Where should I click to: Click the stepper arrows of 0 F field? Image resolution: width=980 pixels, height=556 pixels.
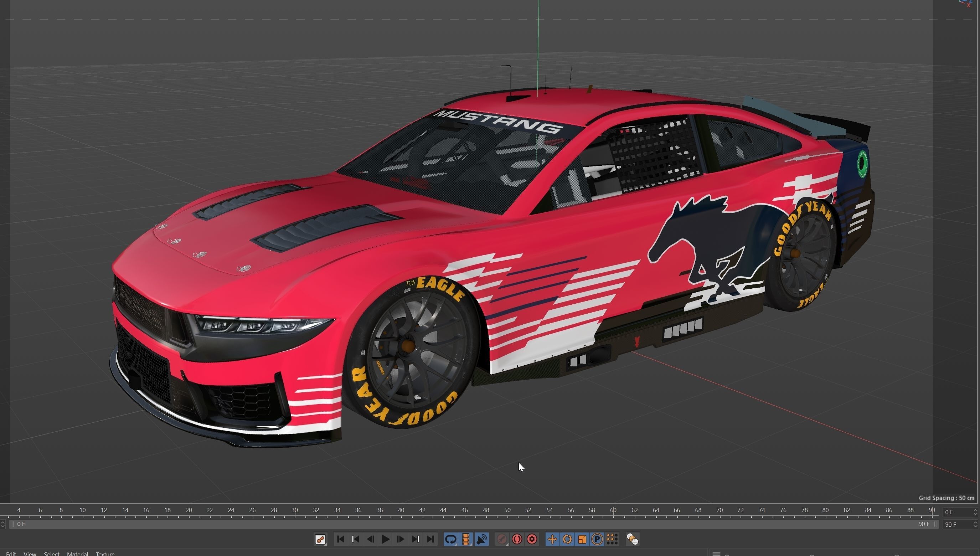975,512
